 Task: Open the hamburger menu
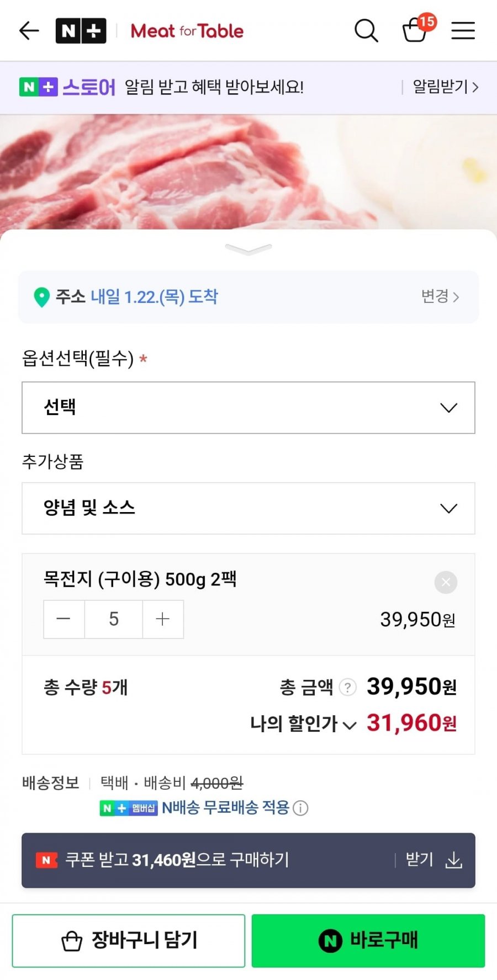click(463, 31)
